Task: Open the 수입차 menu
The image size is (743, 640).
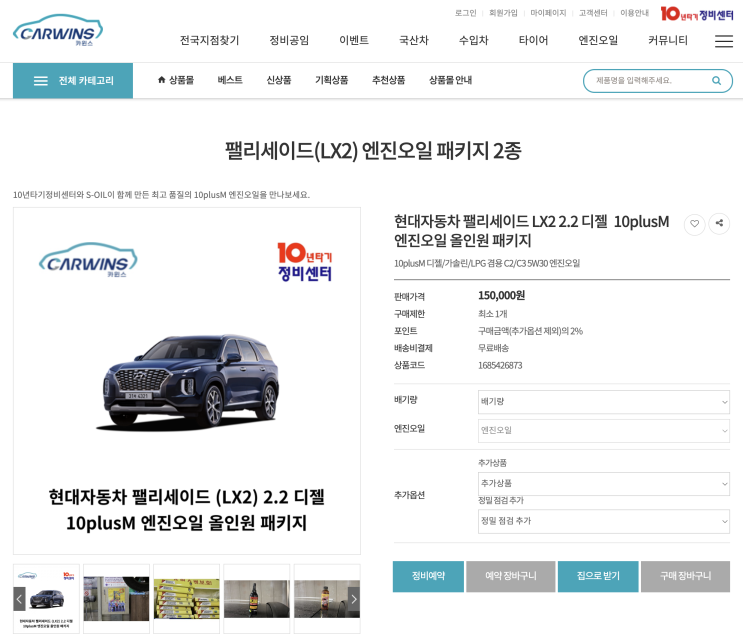Action: (473, 40)
